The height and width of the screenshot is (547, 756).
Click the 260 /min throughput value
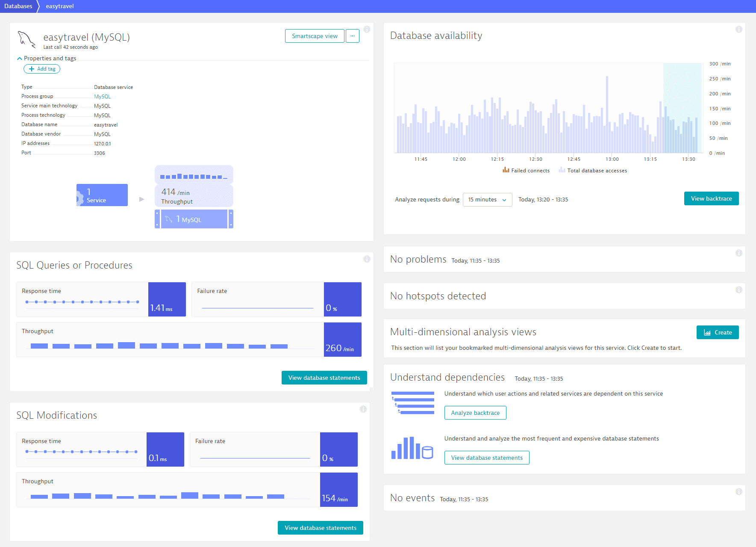pos(340,348)
